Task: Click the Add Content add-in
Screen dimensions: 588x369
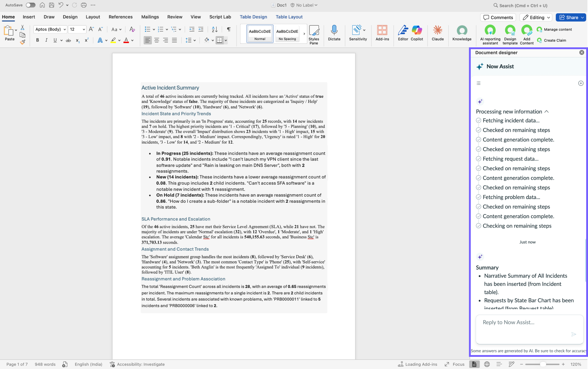Action: pos(527,35)
